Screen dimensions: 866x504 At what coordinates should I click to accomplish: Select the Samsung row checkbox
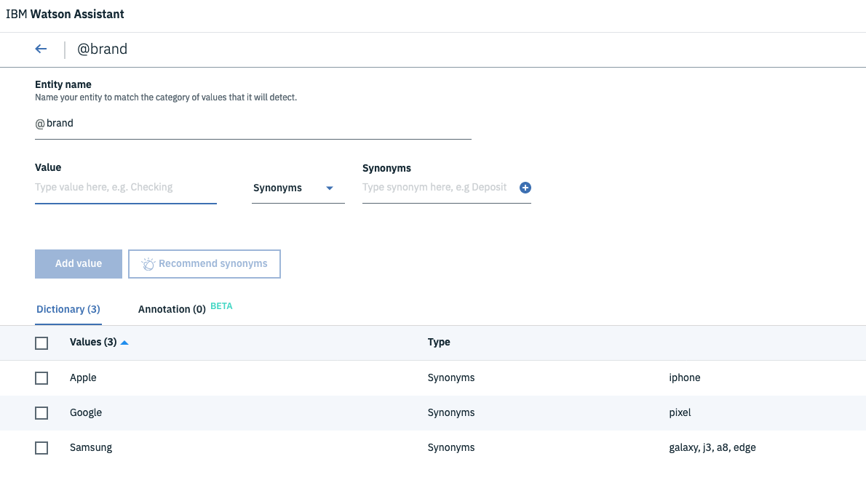click(x=41, y=448)
